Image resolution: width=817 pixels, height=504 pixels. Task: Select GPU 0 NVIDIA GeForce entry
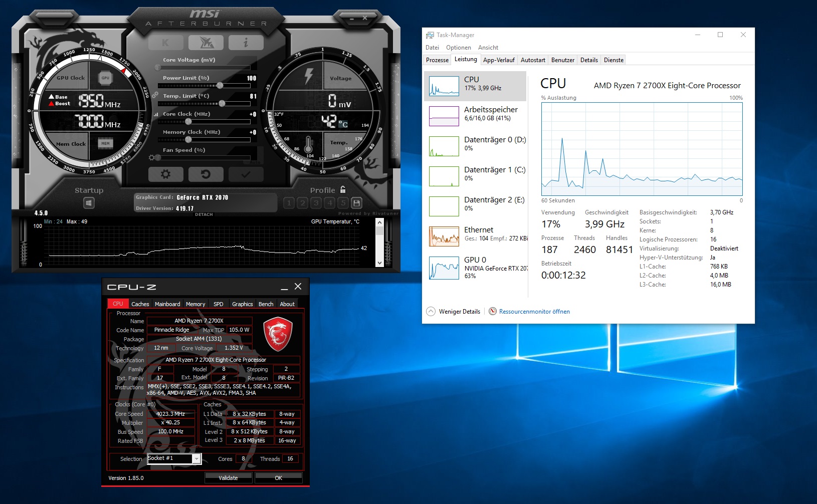[x=475, y=268]
